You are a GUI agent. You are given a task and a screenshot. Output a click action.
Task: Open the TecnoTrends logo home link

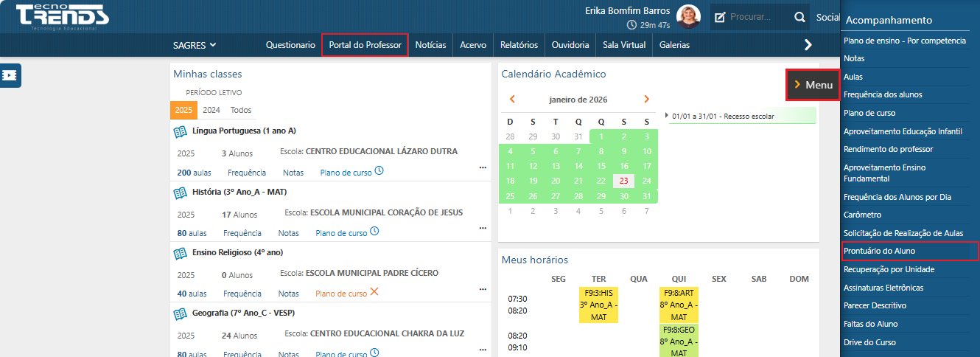click(x=62, y=17)
